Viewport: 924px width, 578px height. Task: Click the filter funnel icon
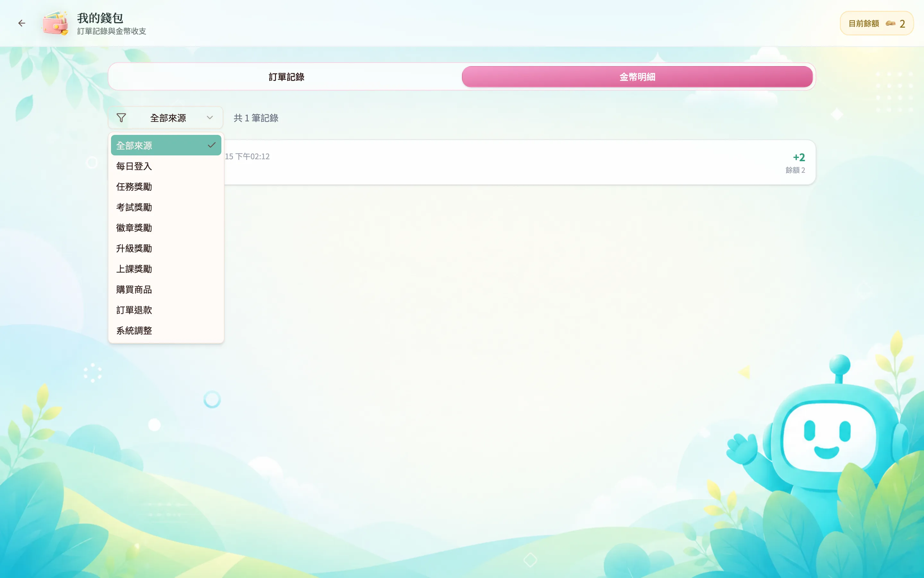tap(121, 118)
